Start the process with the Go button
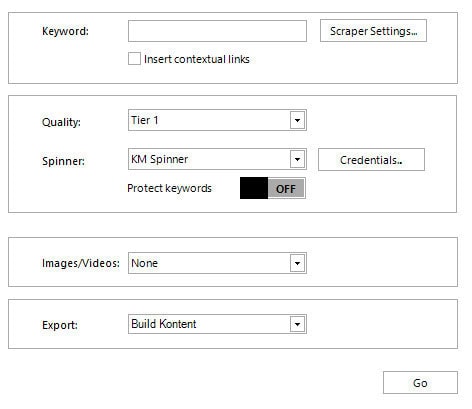The height and width of the screenshot is (409, 472). point(420,383)
